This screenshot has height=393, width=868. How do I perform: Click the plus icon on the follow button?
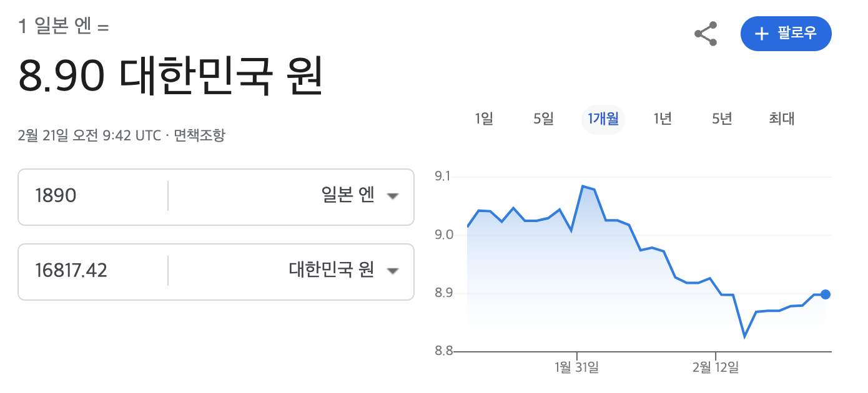(x=761, y=34)
